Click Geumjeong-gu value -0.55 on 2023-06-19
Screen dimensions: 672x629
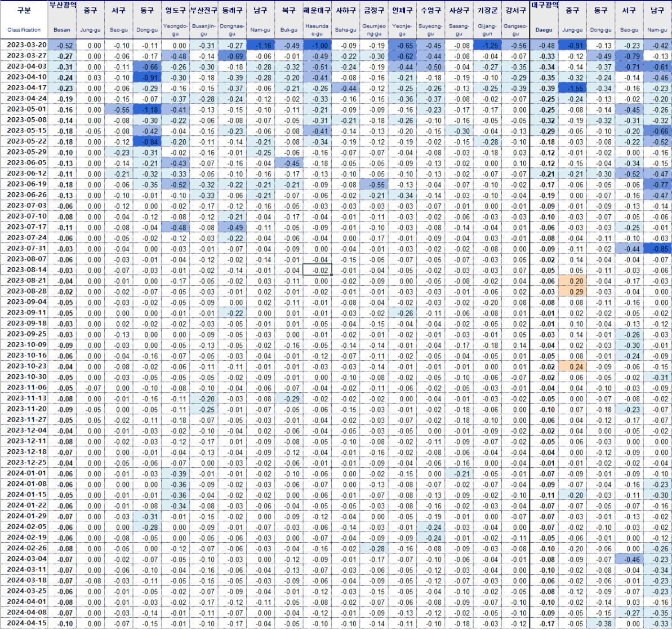(374, 184)
